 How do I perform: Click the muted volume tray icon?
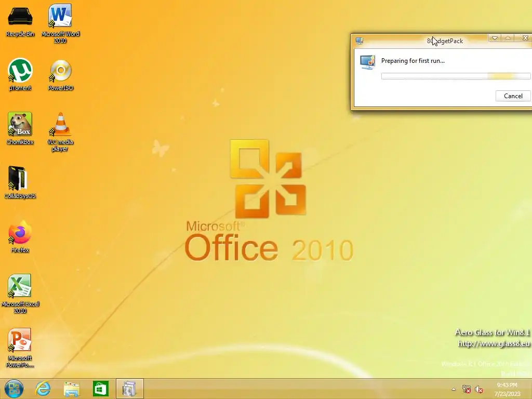tap(478, 389)
